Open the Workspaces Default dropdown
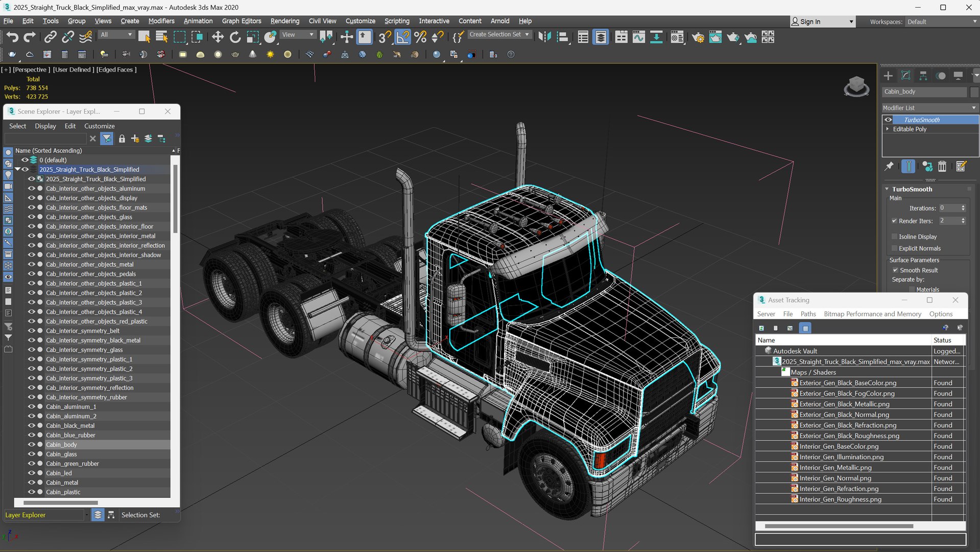The height and width of the screenshot is (552, 980). (x=941, y=21)
